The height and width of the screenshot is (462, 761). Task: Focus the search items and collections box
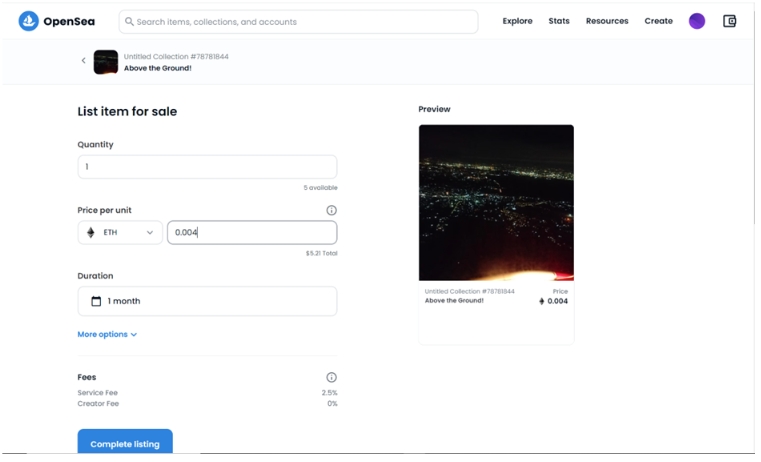298,22
